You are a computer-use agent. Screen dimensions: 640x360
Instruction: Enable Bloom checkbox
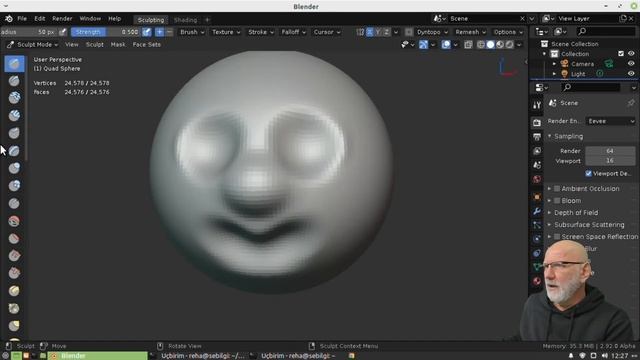pos(557,200)
